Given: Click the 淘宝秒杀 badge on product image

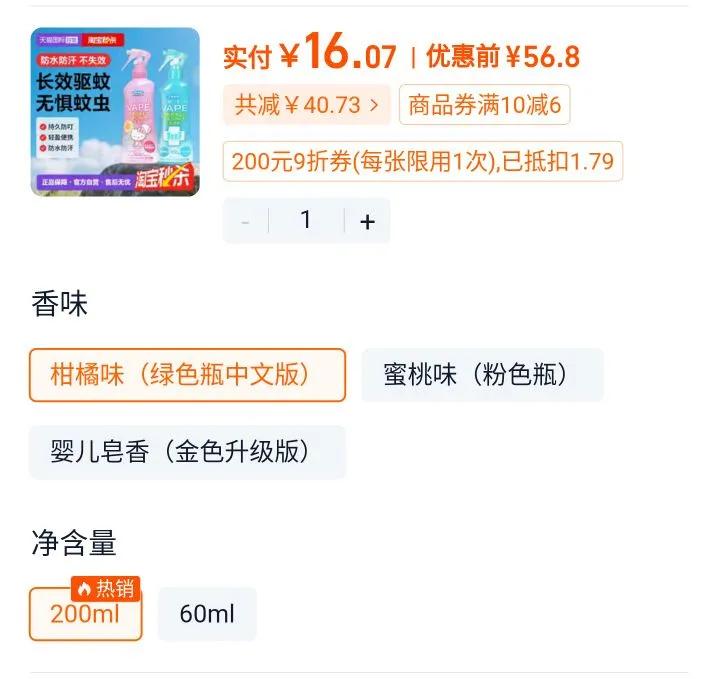Looking at the screenshot, I should coord(163,177).
